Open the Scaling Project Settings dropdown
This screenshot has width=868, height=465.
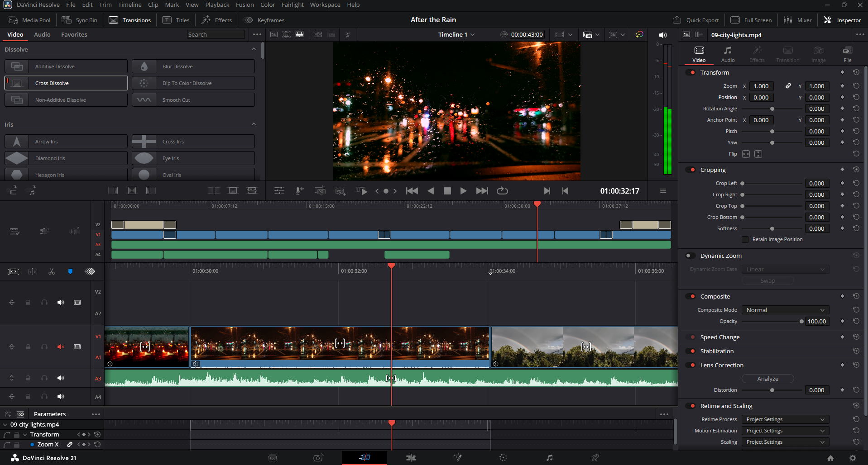[785, 442]
